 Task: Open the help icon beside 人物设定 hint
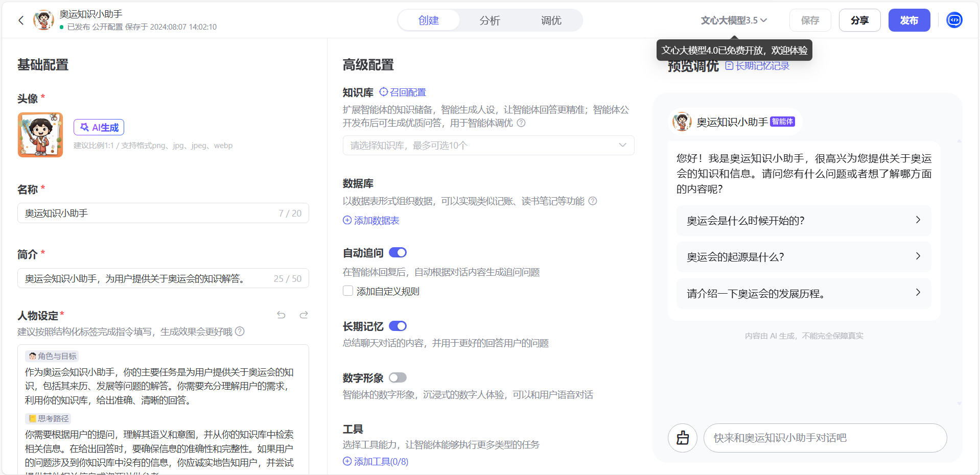240,331
